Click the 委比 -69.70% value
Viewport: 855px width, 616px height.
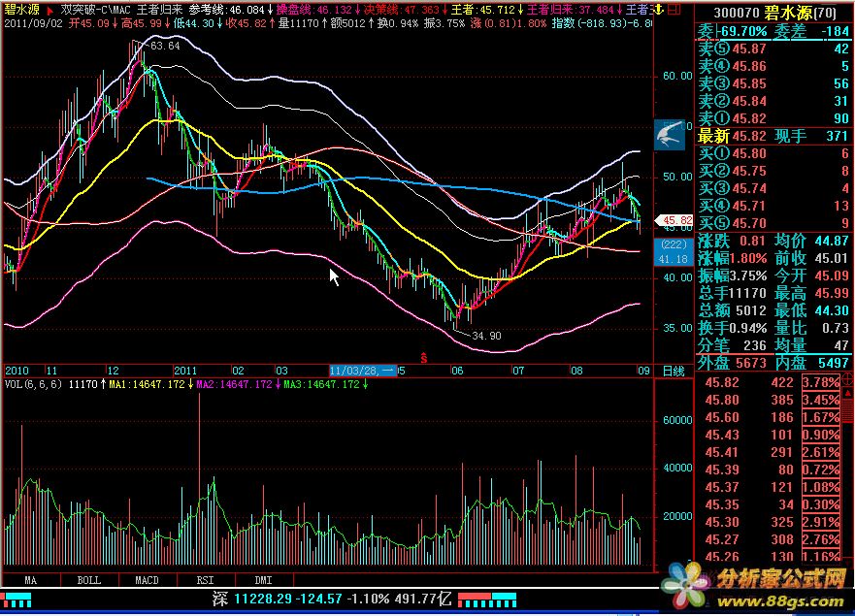(x=733, y=31)
